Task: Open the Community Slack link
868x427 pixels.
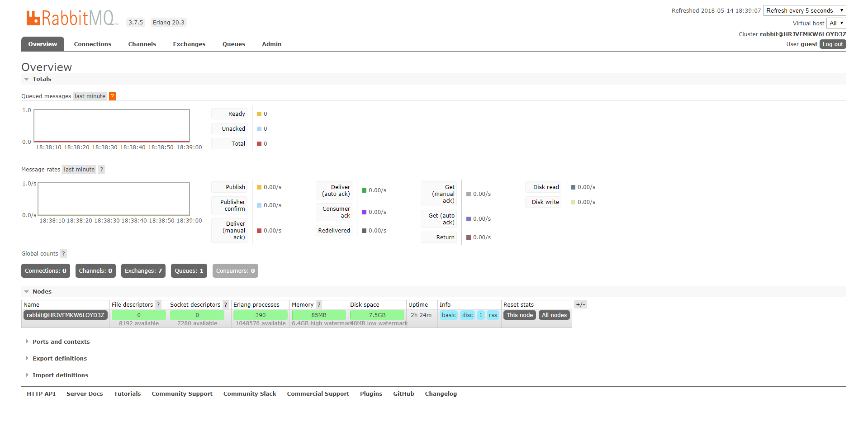Action: (x=250, y=394)
